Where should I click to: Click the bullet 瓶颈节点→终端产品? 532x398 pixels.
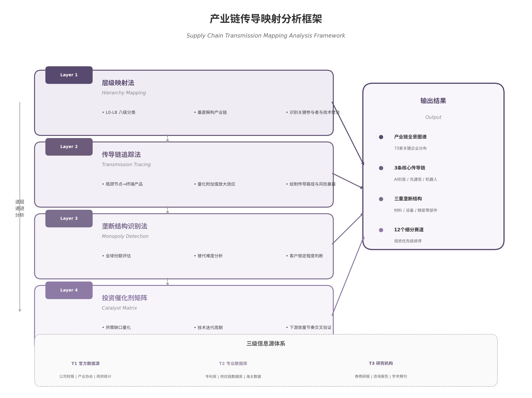click(122, 184)
